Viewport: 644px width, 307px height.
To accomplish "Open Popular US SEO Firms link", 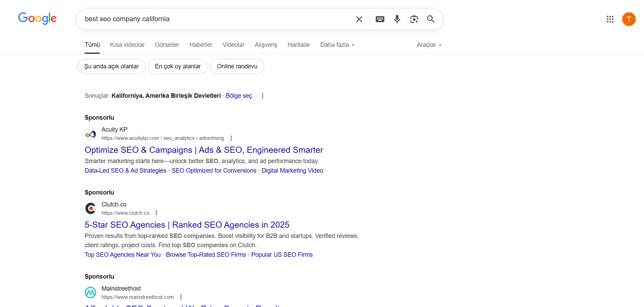I will 282,255.
